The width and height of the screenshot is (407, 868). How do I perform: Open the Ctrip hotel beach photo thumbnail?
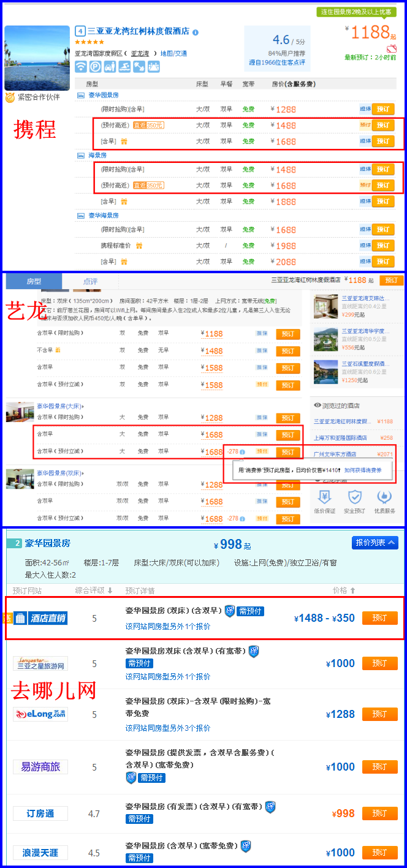[37, 58]
